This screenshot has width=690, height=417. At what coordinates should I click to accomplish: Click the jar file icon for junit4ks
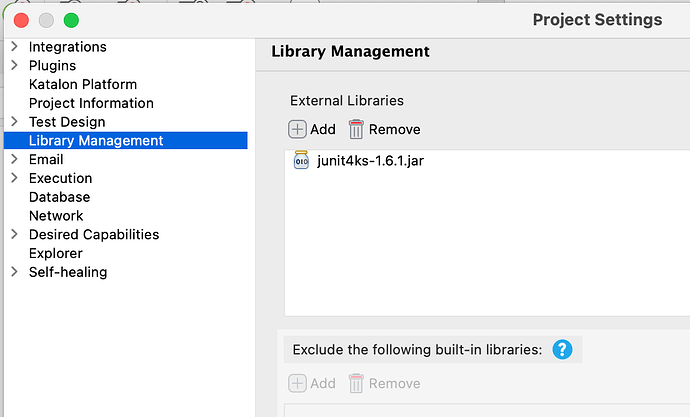pyautogui.click(x=301, y=161)
